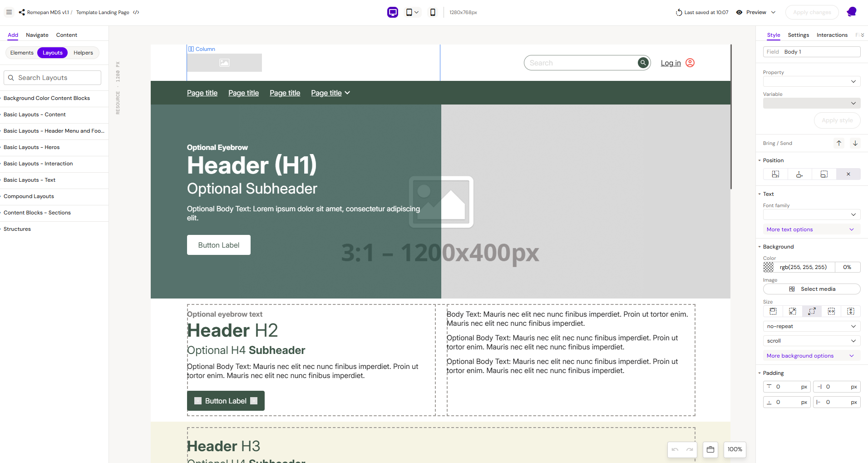Click the Send backward down arrow

tap(855, 143)
